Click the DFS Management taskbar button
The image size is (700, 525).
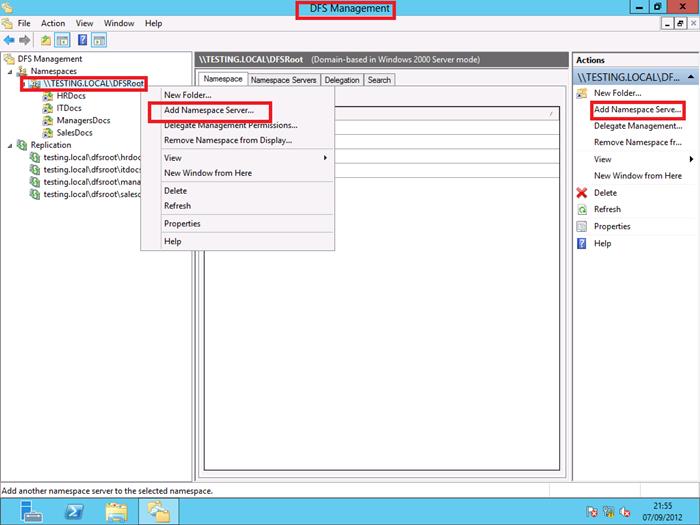tap(158, 512)
